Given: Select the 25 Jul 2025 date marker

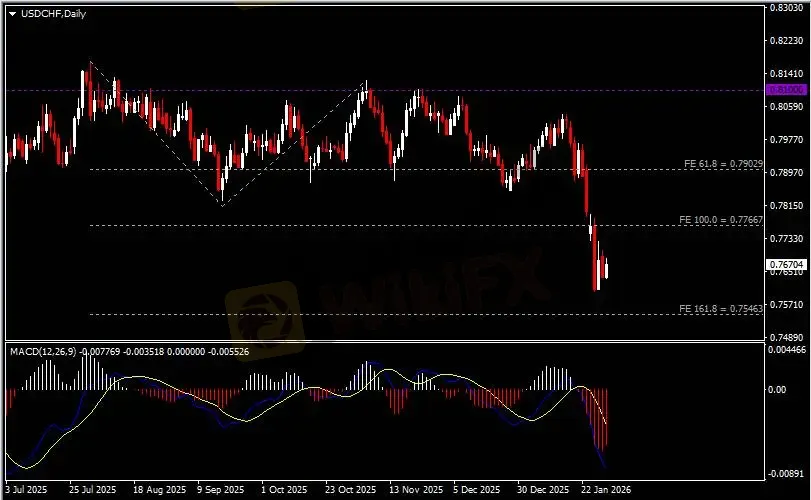Looking at the screenshot, I should (x=92, y=490).
